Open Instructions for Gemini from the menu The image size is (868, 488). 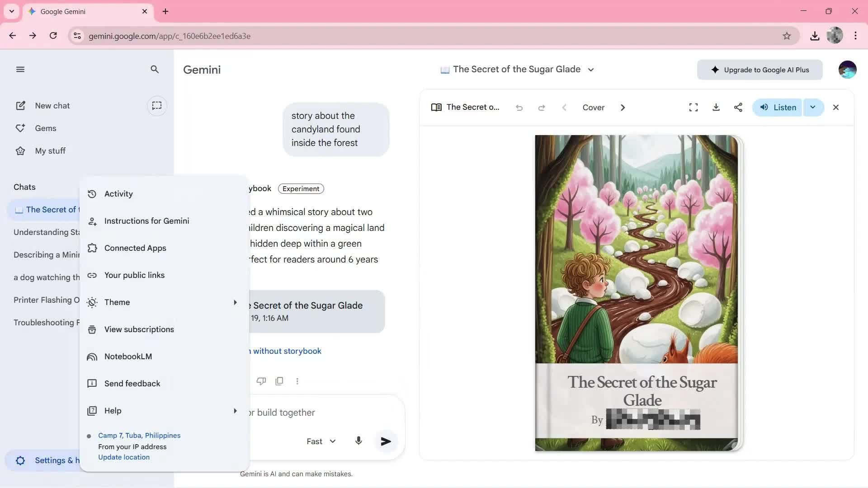pyautogui.click(x=147, y=221)
